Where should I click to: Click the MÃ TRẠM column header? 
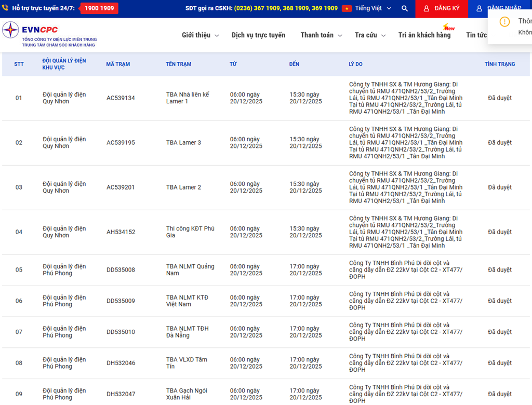(x=118, y=64)
